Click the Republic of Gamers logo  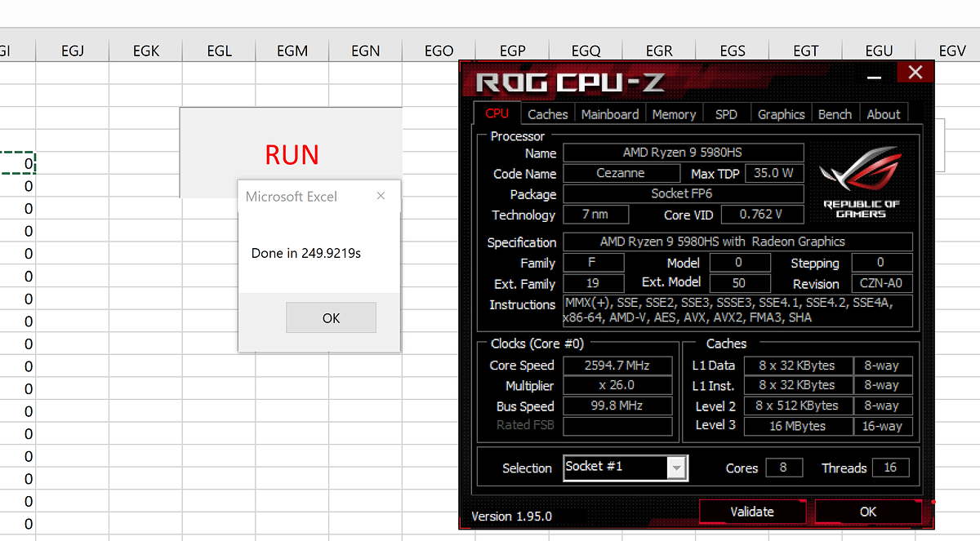click(x=861, y=183)
